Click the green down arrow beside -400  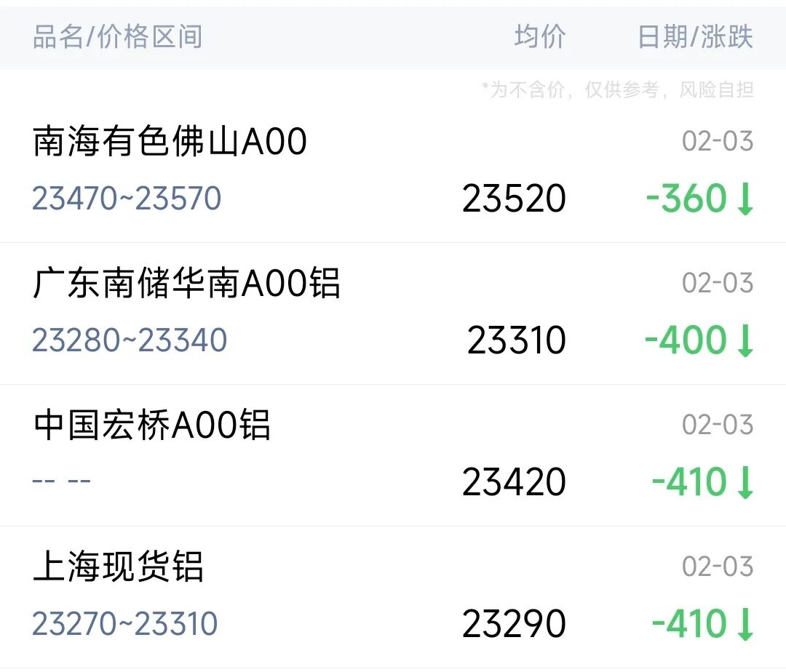(744, 341)
